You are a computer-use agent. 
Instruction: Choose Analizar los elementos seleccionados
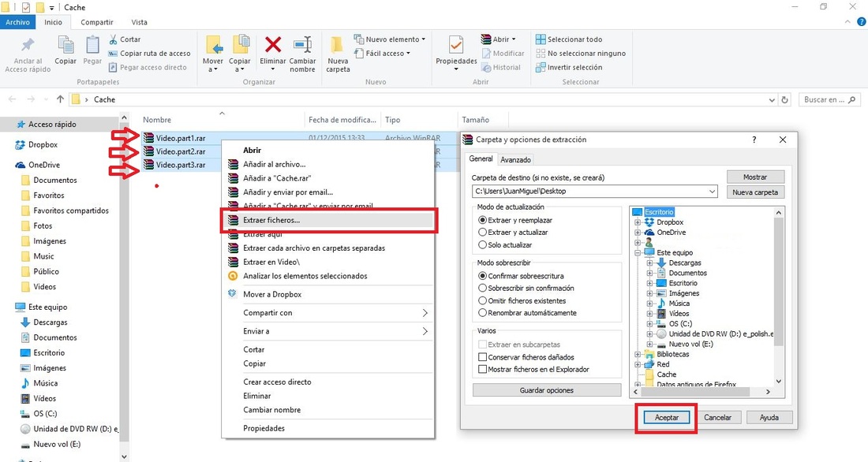coord(329,276)
